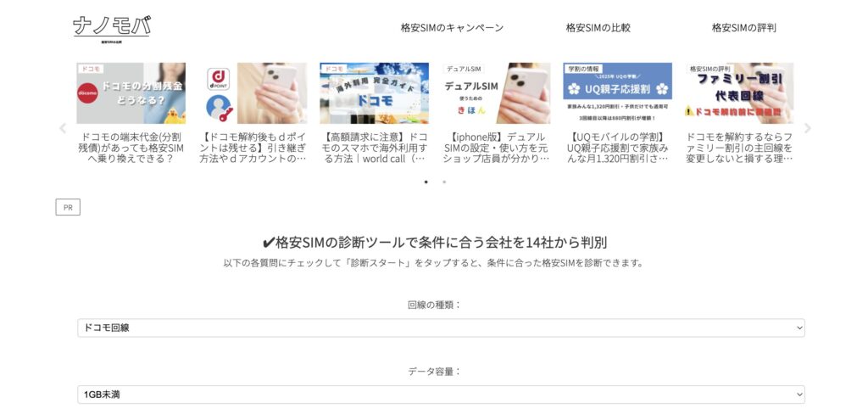The width and height of the screenshot is (868, 420).
Task: Open 格安SIMの評判 menu item
Action: click(x=744, y=28)
